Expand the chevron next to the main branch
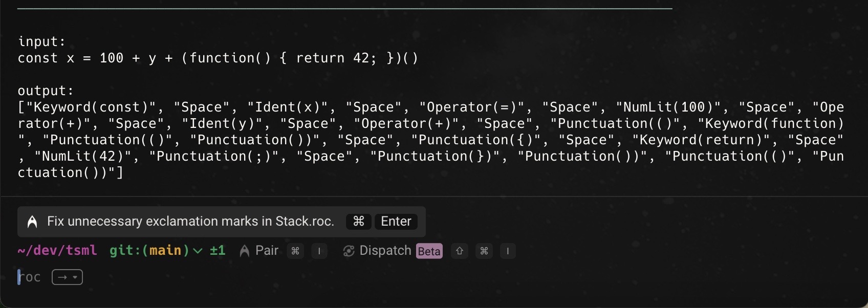Viewport: 868px width, 308px height. click(198, 251)
